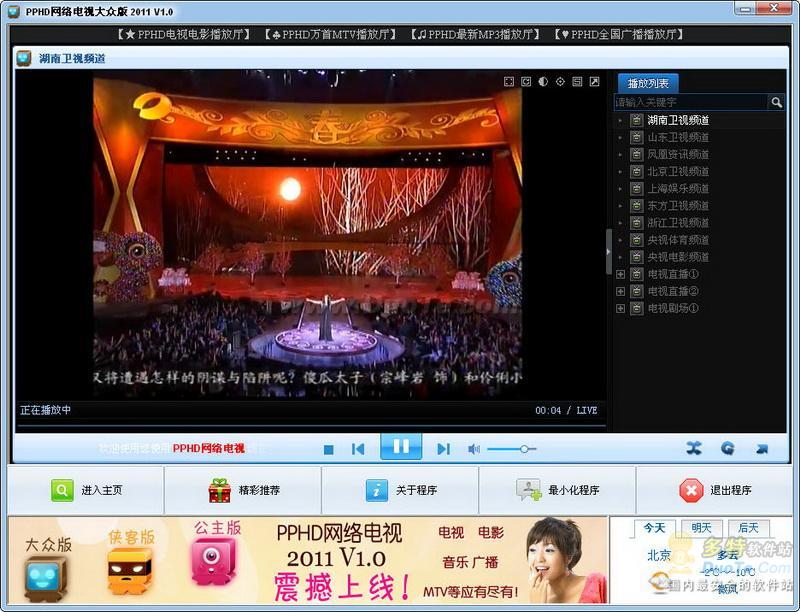Skip to the next channel
800x612 pixels.
[443, 449]
